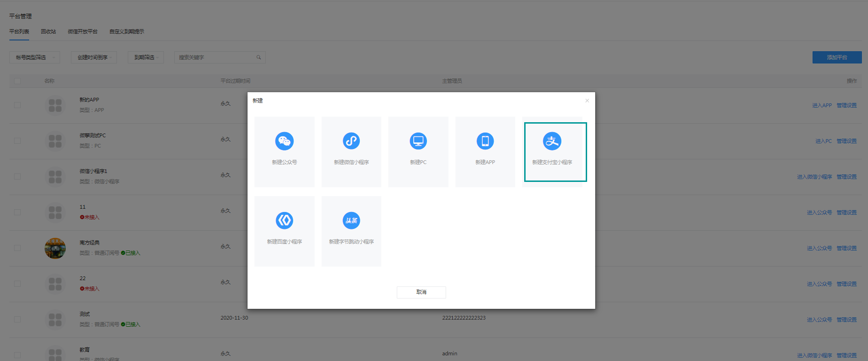Check the box beside 南方经典

[17, 248]
